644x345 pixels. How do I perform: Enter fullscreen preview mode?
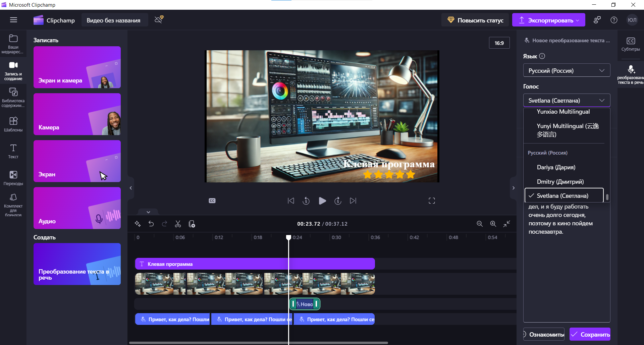[432, 201]
